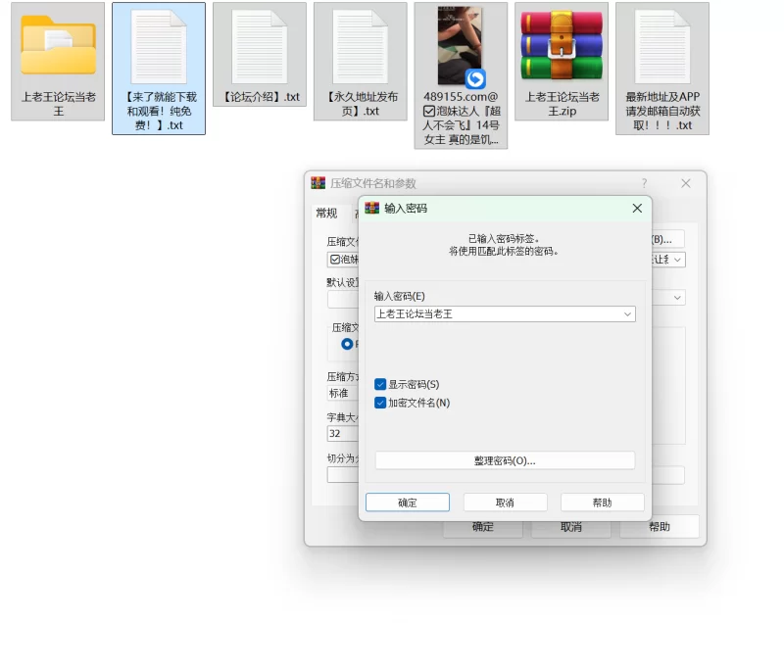Open the 上老王论坛当老王 folder icon

[58, 47]
